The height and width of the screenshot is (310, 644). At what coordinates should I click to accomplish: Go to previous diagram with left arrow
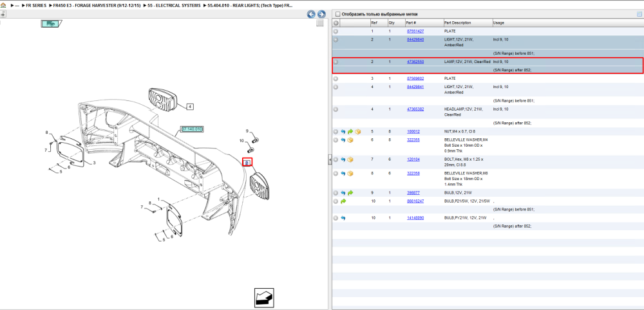[311, 14]
